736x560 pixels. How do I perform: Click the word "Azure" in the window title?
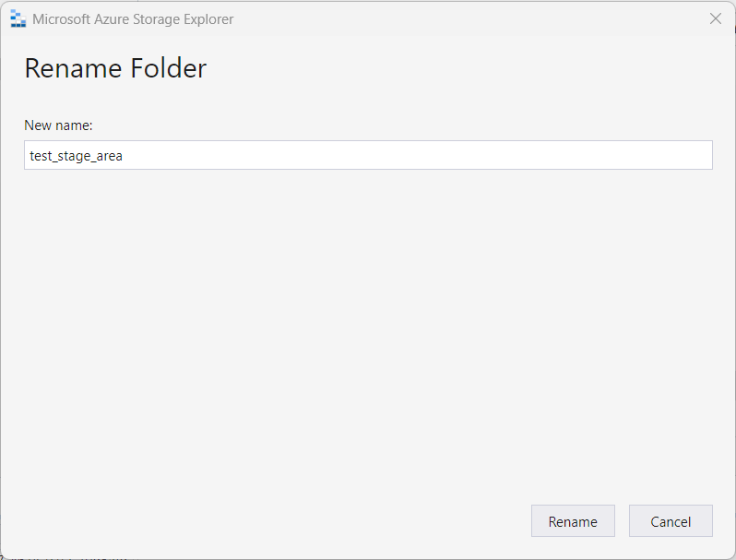113,19
